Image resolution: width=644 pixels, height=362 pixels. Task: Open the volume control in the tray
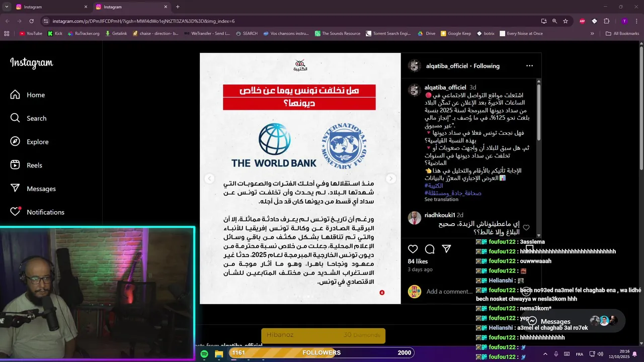(600, 354)
